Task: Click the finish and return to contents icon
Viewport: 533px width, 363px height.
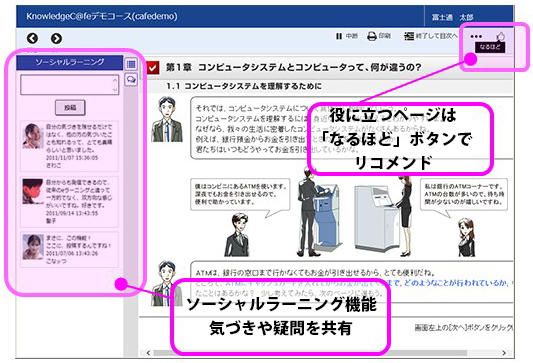Action: pyautogui.click(x=409, y=36)
